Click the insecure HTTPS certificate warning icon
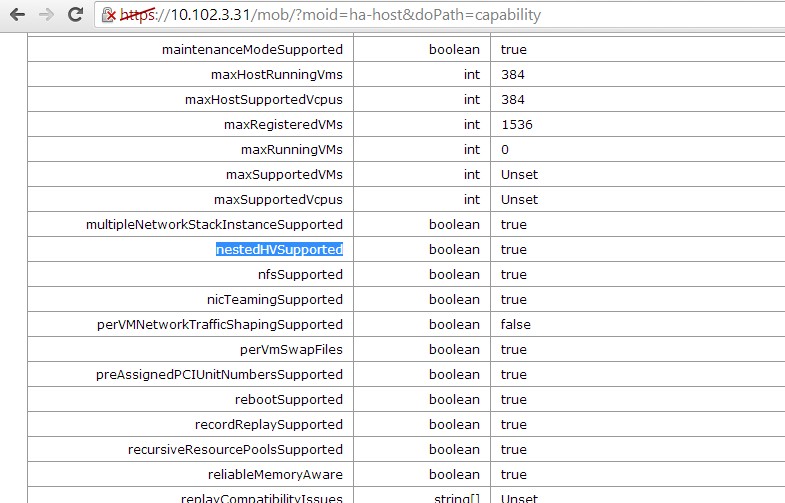 [x=110, y=16]
